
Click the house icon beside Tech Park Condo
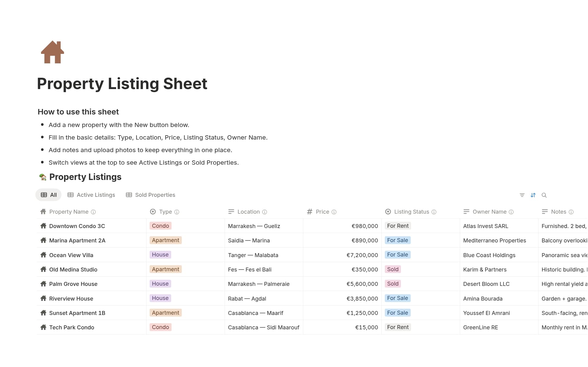tap(43, 327)
